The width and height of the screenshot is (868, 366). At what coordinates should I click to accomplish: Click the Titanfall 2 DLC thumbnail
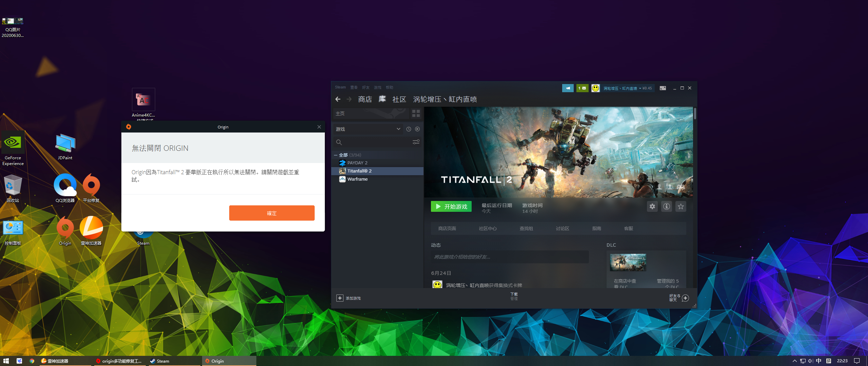628,262
